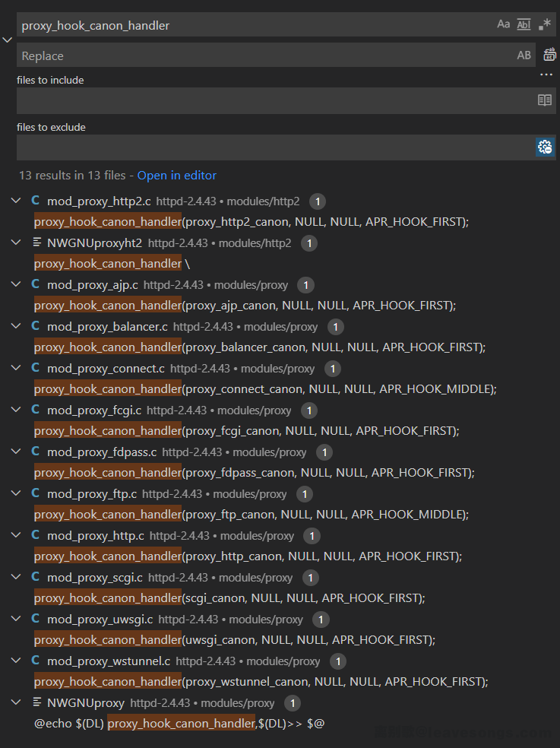The height and width of the screenshot is (748, 560).
Task: Click the C file icon for mod_proxy_ftp.c
Action: pyautogui.click(x=36, y=493)
